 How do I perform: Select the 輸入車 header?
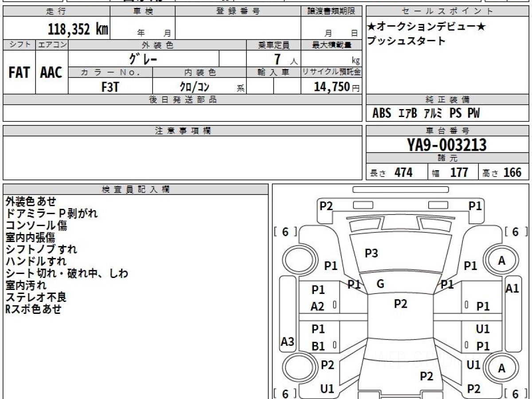point(274,72)
